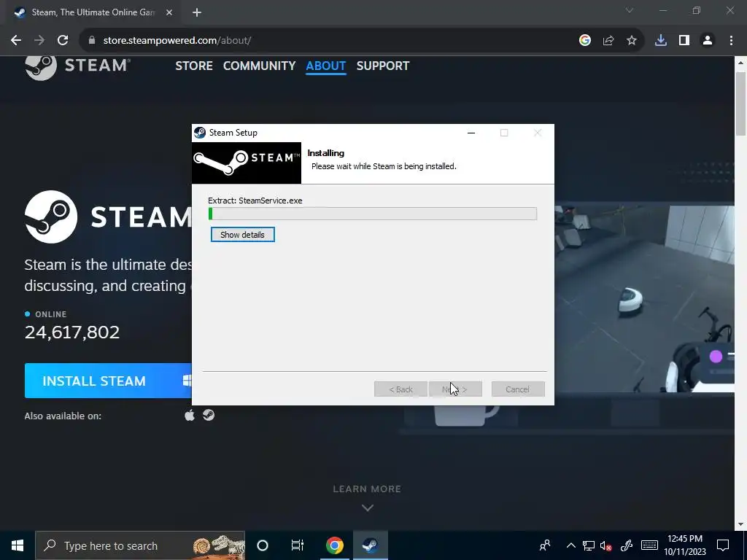Click the Type here to search box

click(x=140, y=545)
